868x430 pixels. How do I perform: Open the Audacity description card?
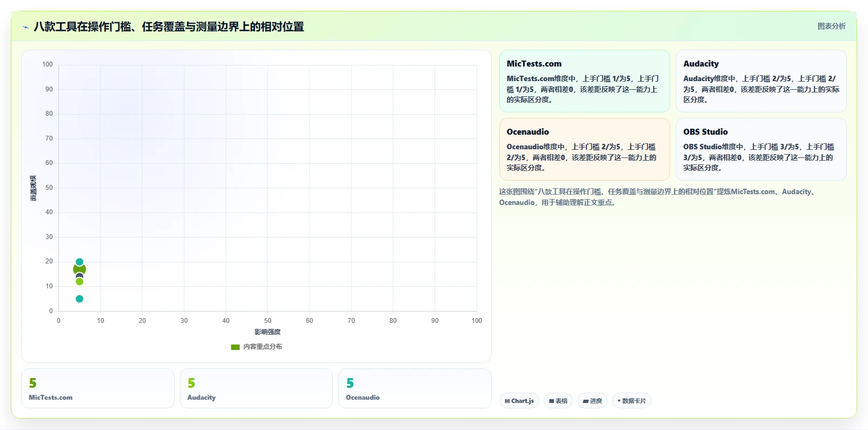[x=761, y=81]
